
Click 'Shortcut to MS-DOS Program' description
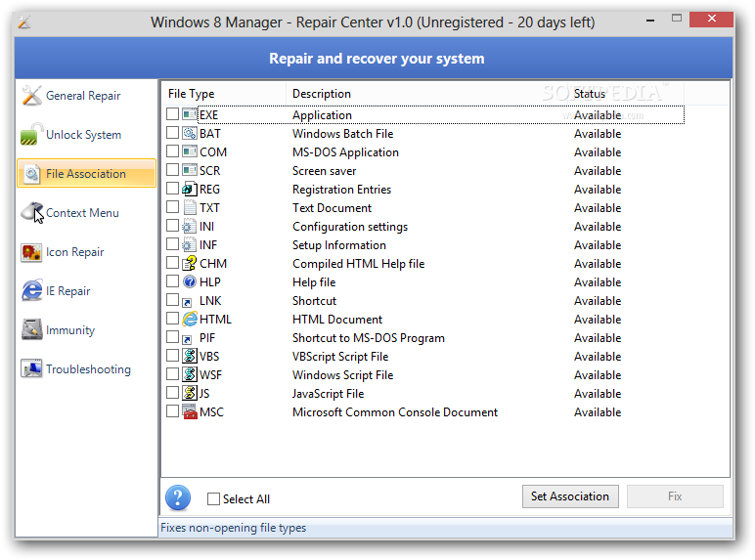369,338
